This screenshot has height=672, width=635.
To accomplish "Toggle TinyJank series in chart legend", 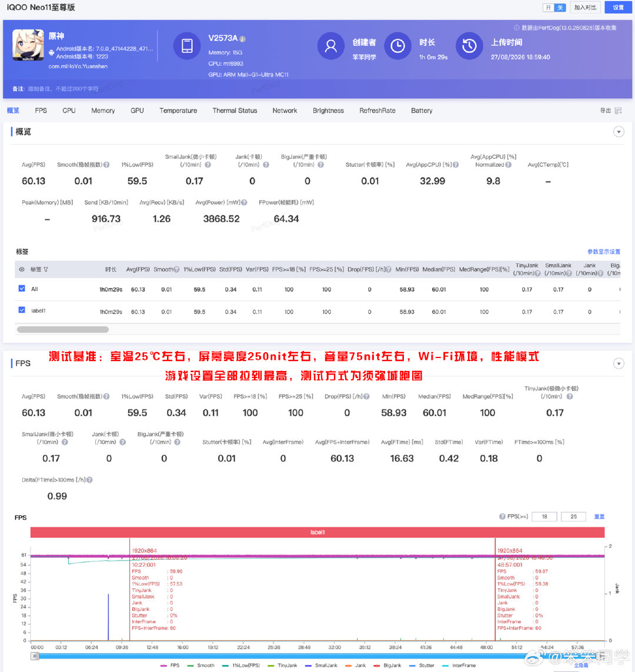I will [x=282, y=666].
